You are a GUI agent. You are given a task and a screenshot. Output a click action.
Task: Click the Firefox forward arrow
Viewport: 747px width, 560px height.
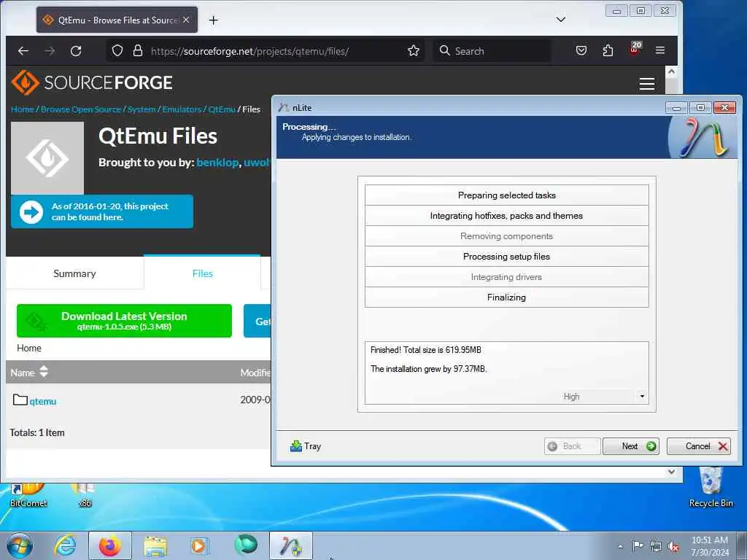50,50
